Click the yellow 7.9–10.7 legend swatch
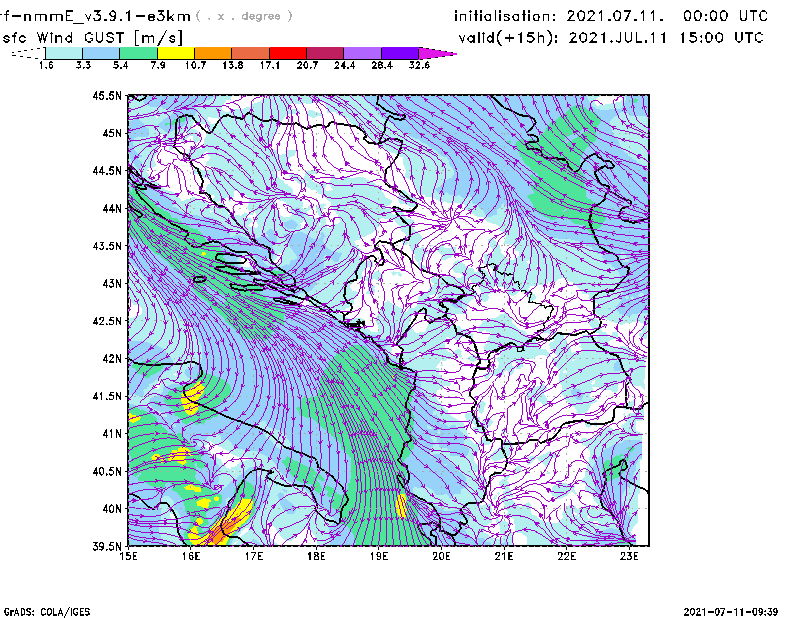Screen dimensions: 800x618 click(176, 53)
